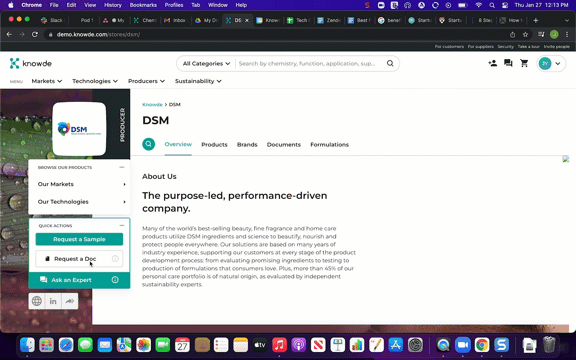The image size is (576, 360).
Task: Collapse the Browse Our Products panel
Action: [122, 167]
